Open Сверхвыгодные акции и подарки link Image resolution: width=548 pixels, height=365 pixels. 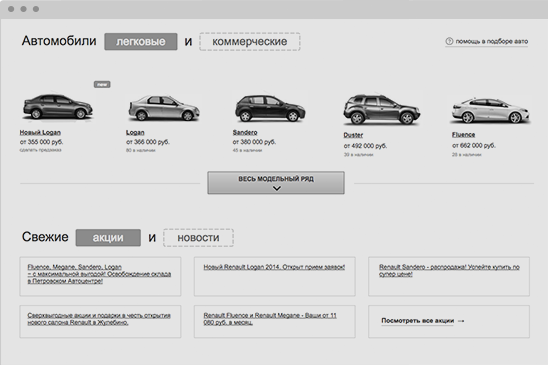click(x=99, y=319)
